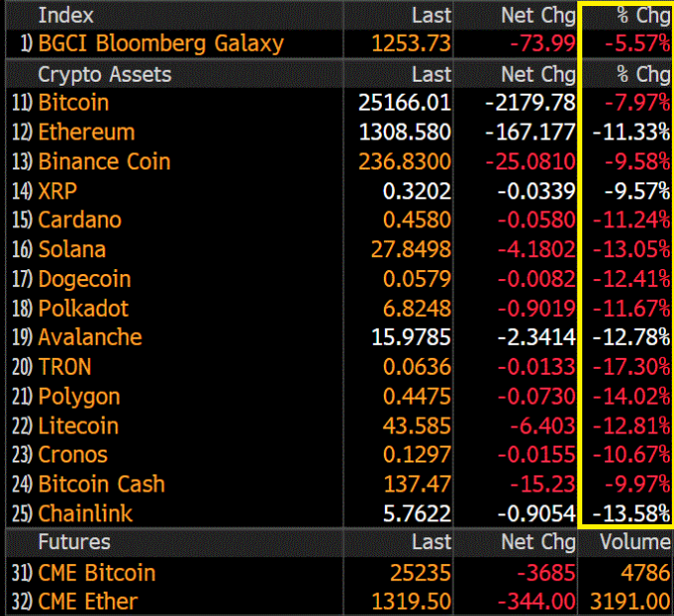Click Dogecoin percent change -12.41%
Image resolution: width=674 pixels, height=616 pixels.
[x=631, y=279]
